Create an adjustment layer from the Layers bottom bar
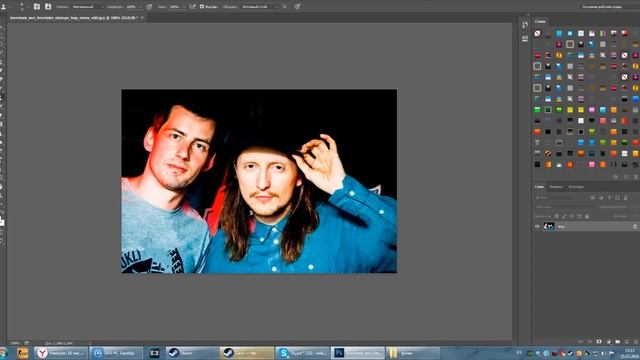Screen dimensions: 640x360 608,342
